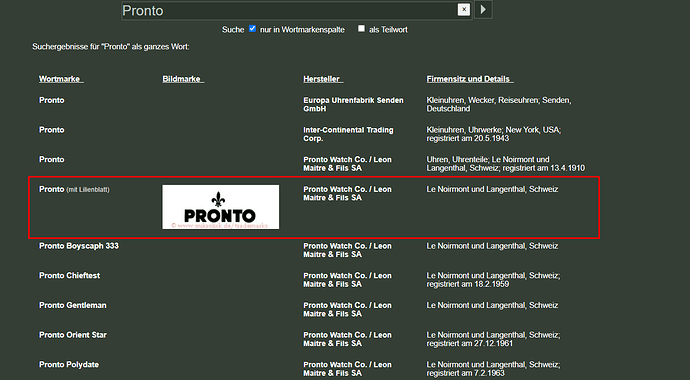Click 'Pronto Polydate' entry

(x=69, y=365)
